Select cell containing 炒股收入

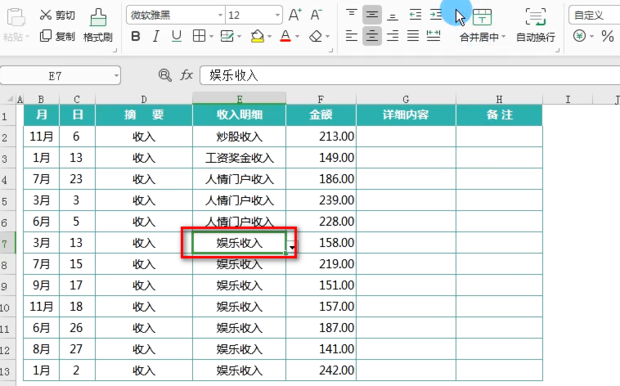click(239, 136)
